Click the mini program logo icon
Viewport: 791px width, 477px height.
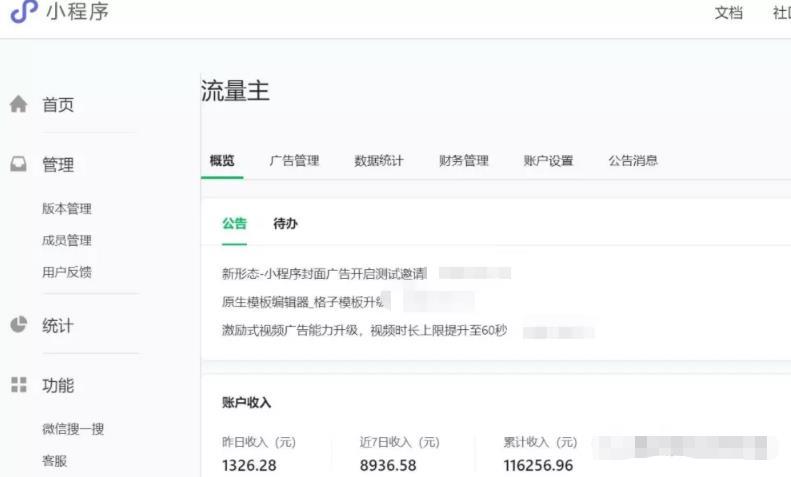click(24, 11)
